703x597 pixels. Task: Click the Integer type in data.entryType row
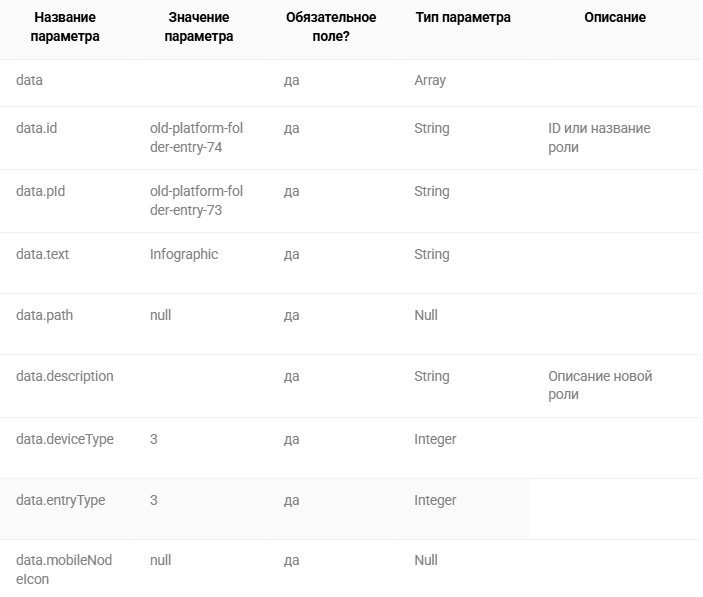(435, 500)
